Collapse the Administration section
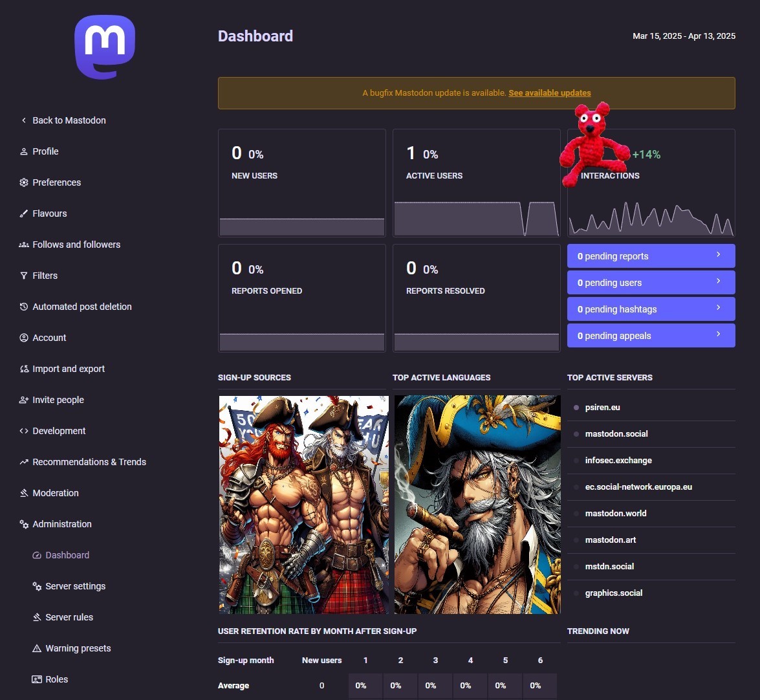This screenshot has height=700, width=760. tap(61, 523)
